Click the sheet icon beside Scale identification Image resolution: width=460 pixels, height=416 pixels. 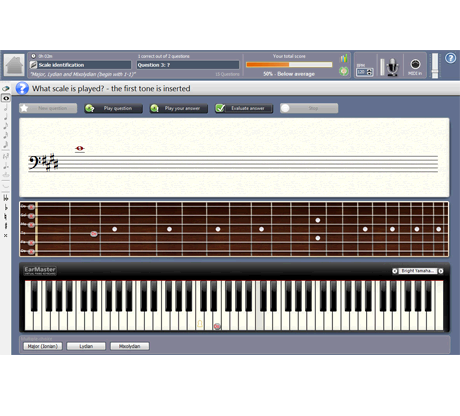(x=33, y=65)
